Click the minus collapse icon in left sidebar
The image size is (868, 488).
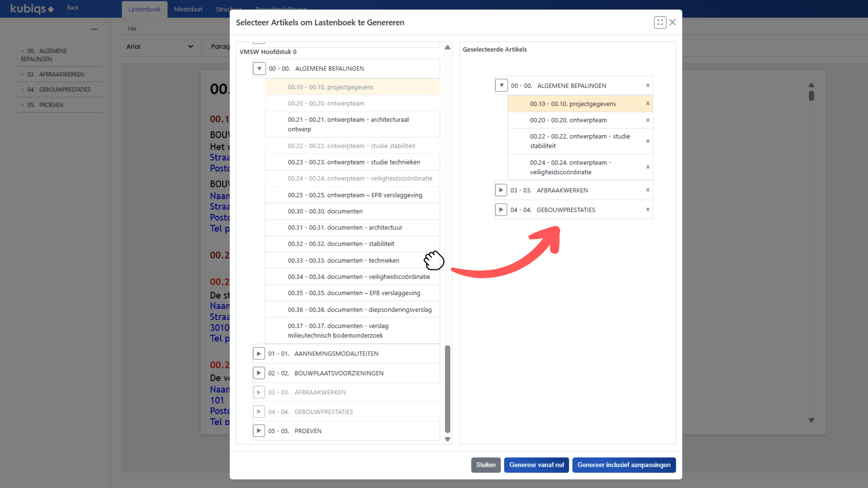(94, 29)
